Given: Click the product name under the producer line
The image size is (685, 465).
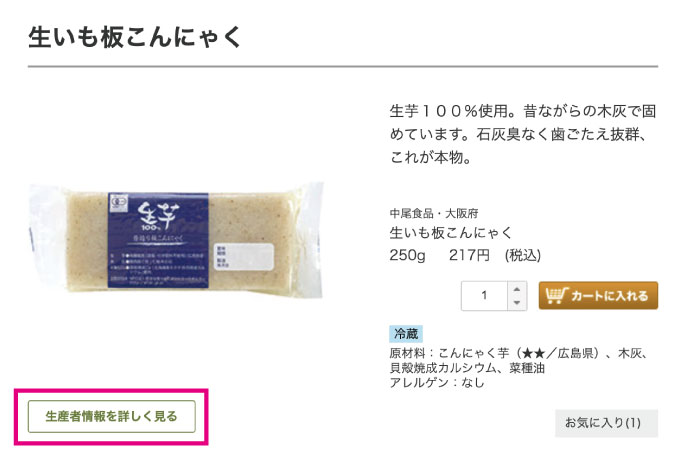Looking at the screenshot, I should tap(450, 232).
